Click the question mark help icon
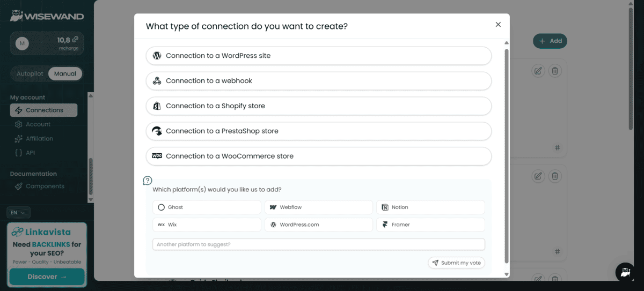This screenshot has height=291, width=644. click(x=148, y=181)
